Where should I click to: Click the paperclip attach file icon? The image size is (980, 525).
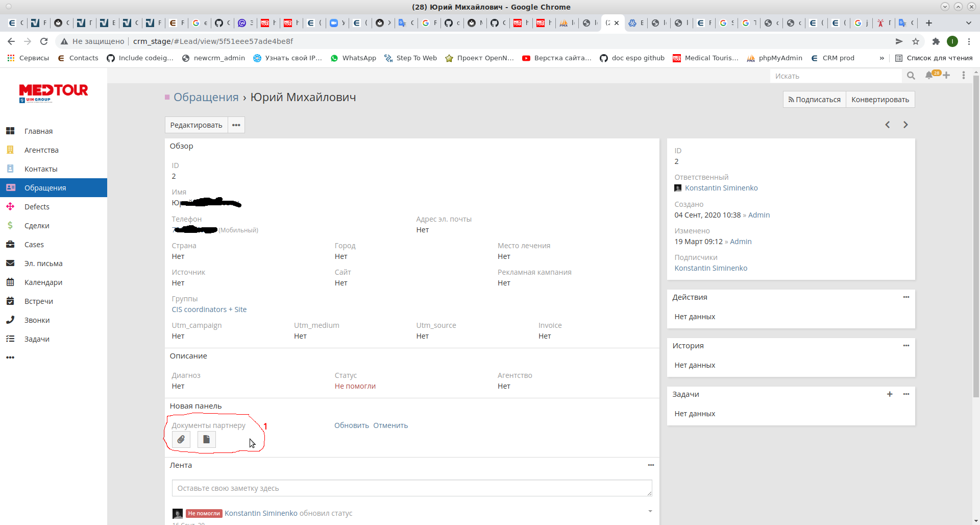pos(181,439)
